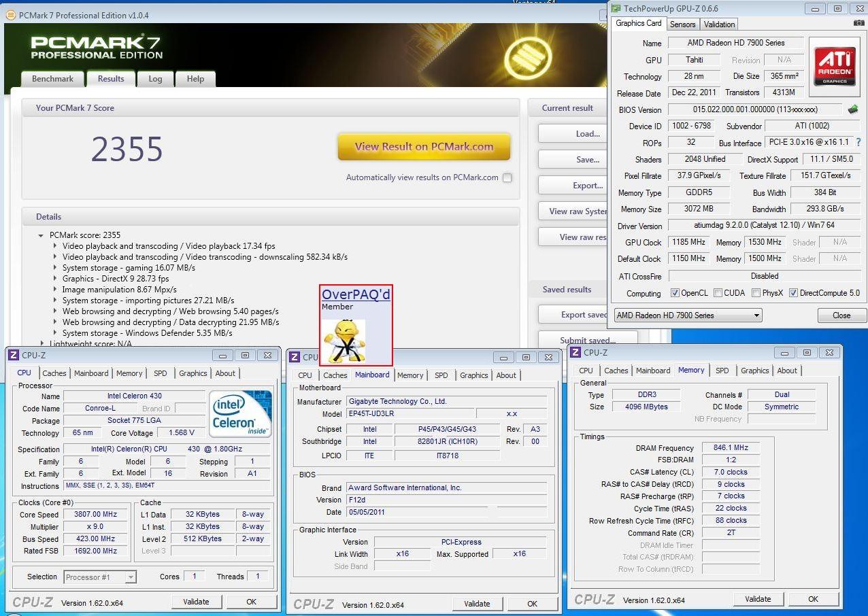868x616 pixels.
Task: Click Validate in CPU-Z processor window
Action: pyautogui.click(x=196, y=602)
